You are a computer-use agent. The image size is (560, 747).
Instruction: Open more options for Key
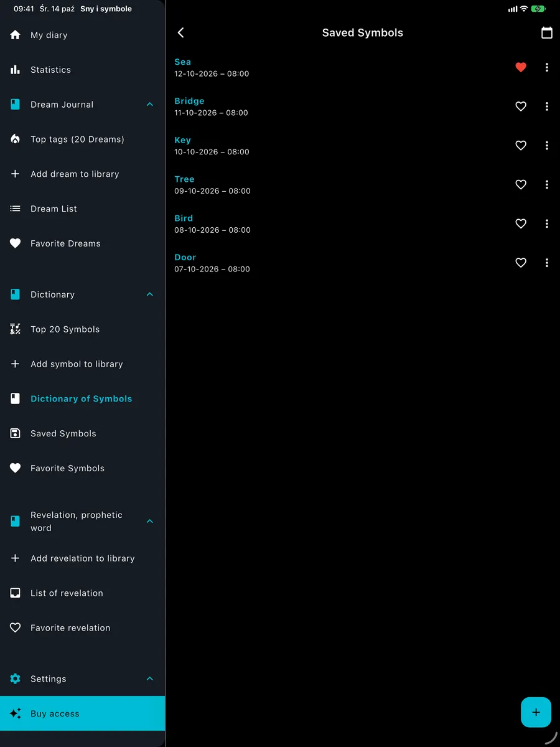pyautogui.click(x=547, y=146)
